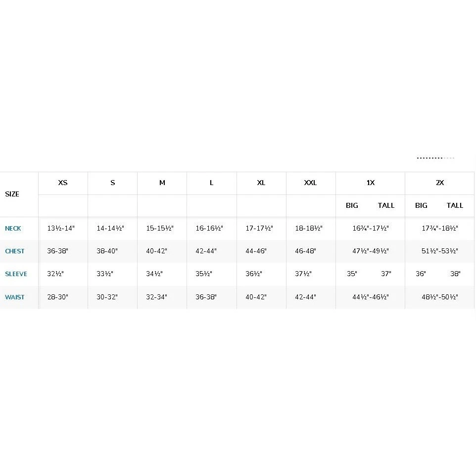Click the XXL column header

[x=310, y=183]
